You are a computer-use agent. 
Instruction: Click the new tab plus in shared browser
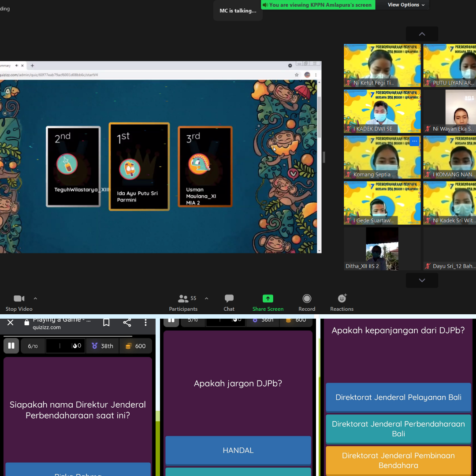tap(33, 66)
